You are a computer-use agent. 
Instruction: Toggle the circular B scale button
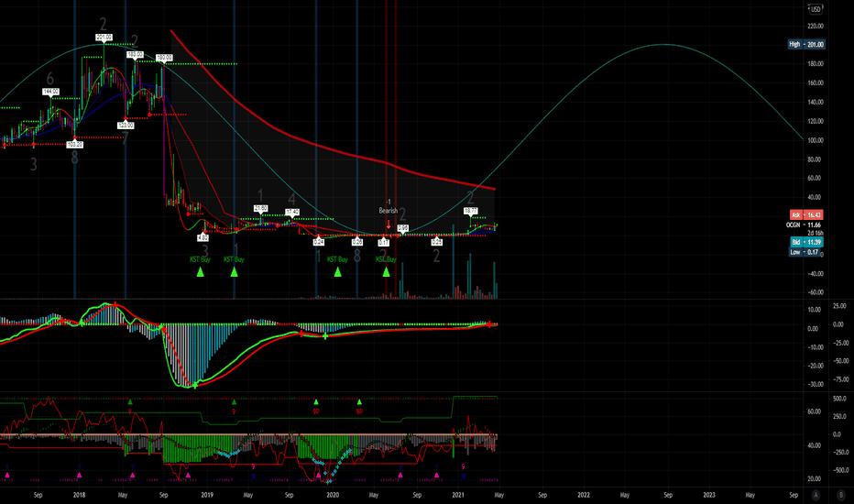pyautogui.click(x=840, y=495)
